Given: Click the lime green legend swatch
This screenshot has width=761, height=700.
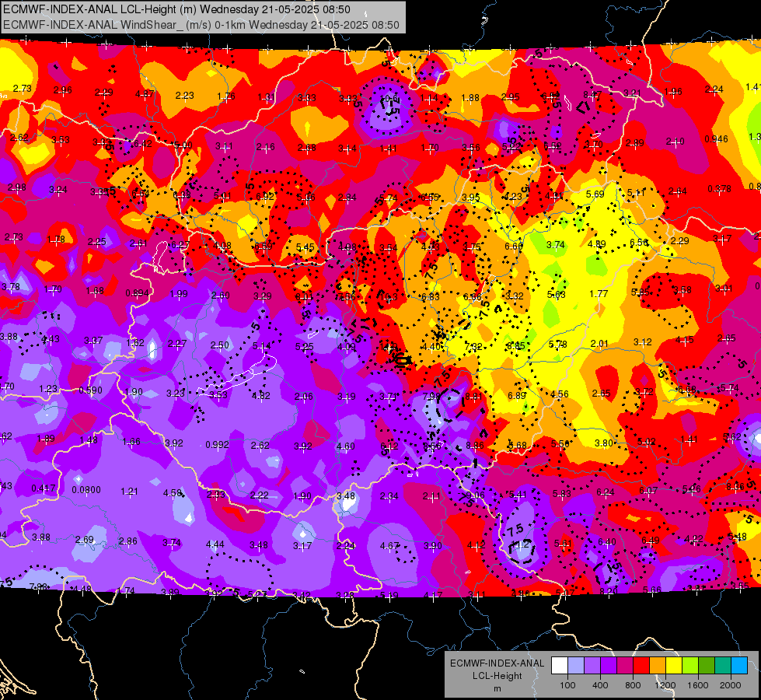Looking at the screenshot, I should click(x=690, y=666).
